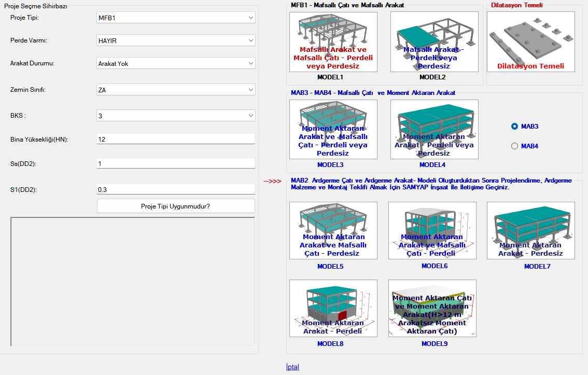The image size is (588, 375).
Task: Click the İptal link
Action: click(x=292, y=367)
